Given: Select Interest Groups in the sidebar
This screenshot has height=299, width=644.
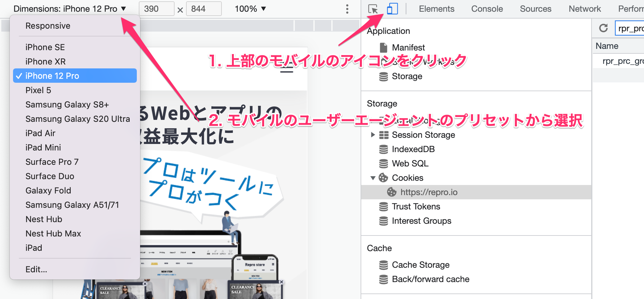Looking at the screenshot, I should coord(422,221).
